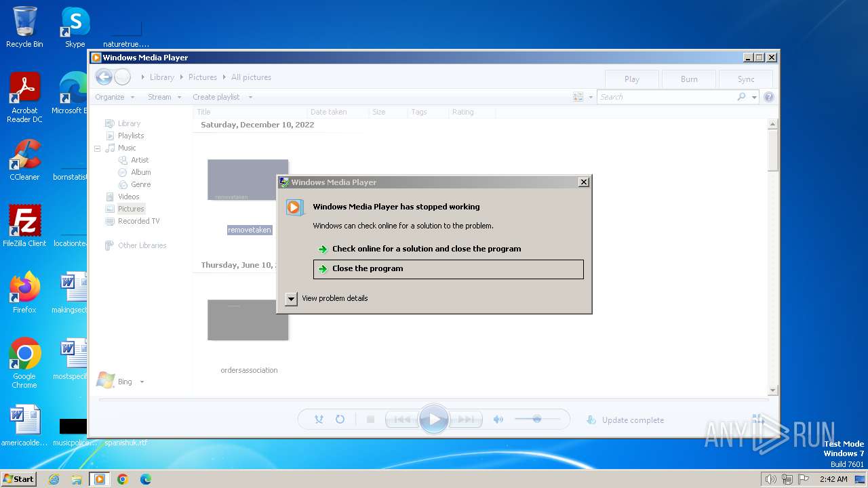This screenshot has width=868, height=488.
Task: Open Acrobat Reader DC desktop shortcut
Action: pos(24,98)
